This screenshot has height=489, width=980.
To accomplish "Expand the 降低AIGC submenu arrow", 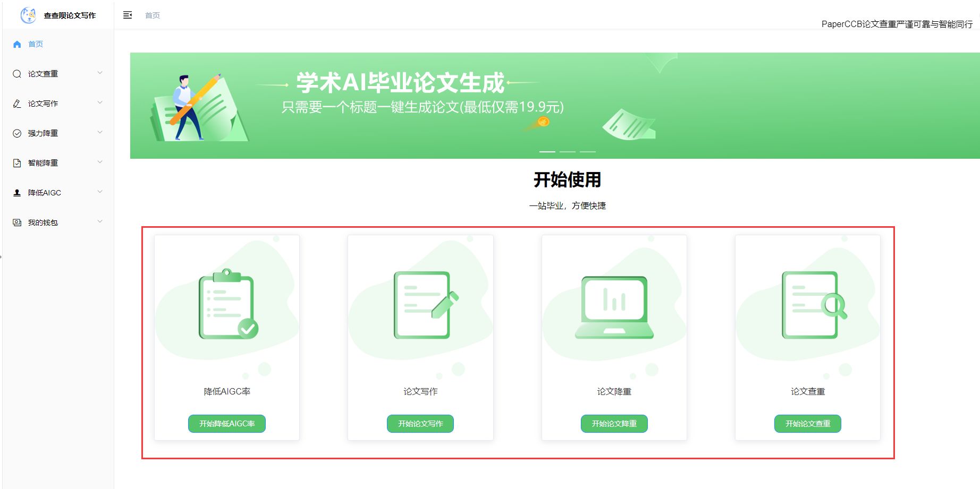I will pyautogui.click(x=100, y=192).
